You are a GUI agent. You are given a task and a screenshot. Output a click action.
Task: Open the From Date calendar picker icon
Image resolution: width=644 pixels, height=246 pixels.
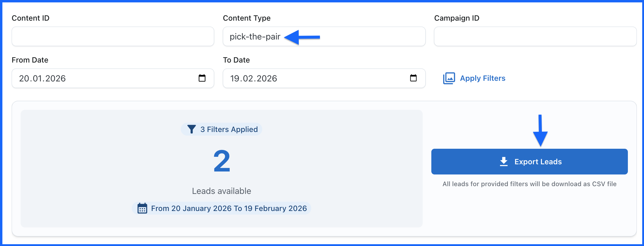click(x=202, y=78)
